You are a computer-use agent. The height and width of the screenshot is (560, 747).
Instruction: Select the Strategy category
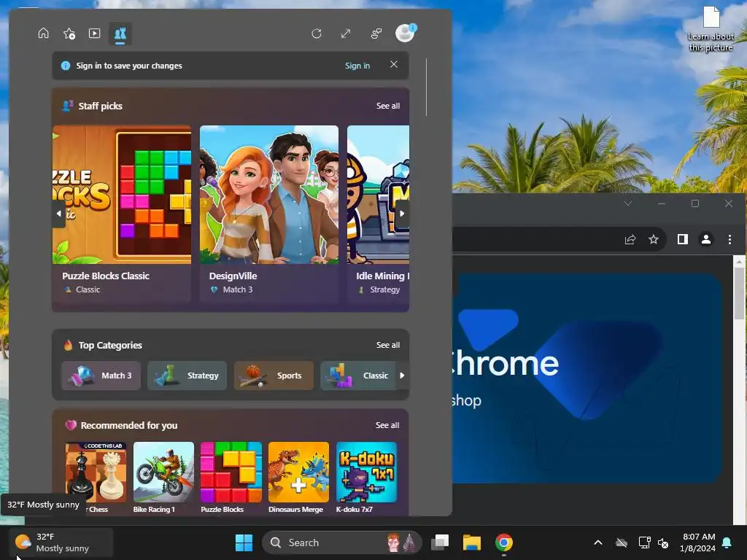coord(187,376)
